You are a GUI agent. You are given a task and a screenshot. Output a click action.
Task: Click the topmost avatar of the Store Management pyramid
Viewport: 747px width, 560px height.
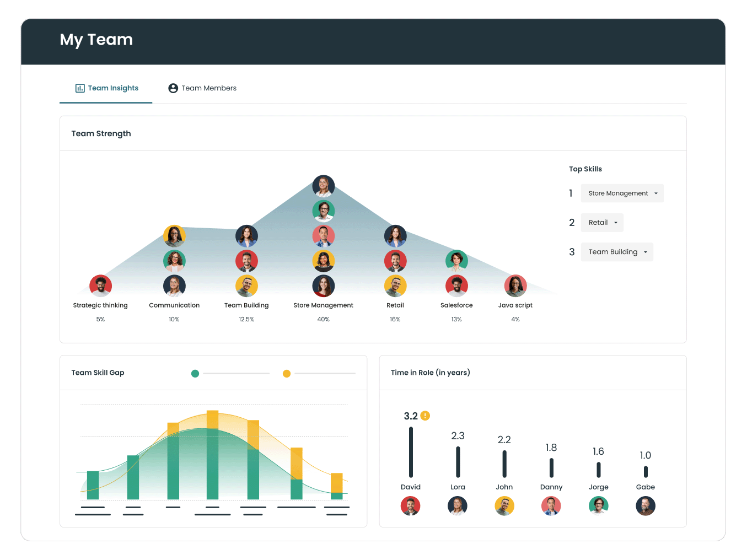pyautogui.click(x=324, y=186)
